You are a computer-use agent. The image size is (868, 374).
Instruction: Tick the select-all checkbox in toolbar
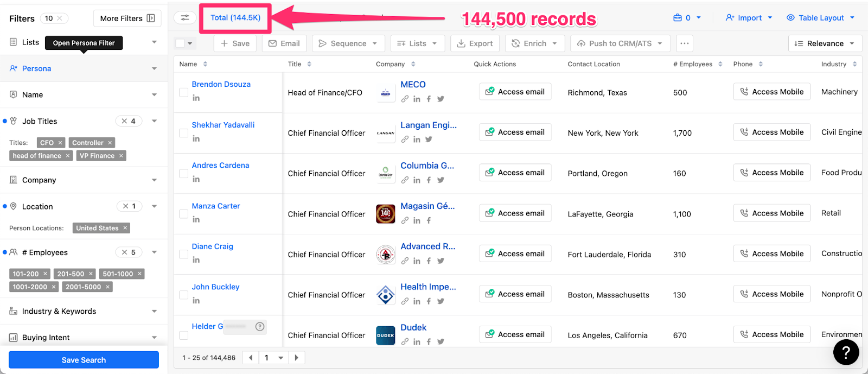coord(180,43)
